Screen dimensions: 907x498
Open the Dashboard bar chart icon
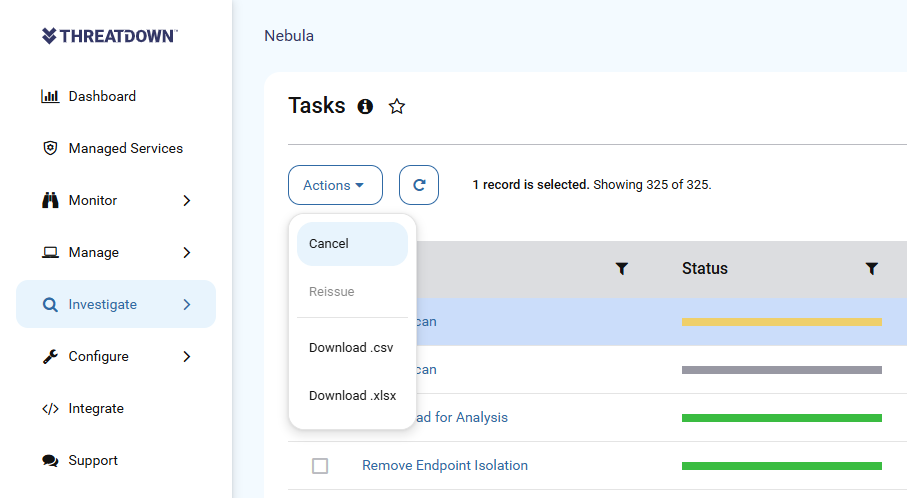pos(50,96)
